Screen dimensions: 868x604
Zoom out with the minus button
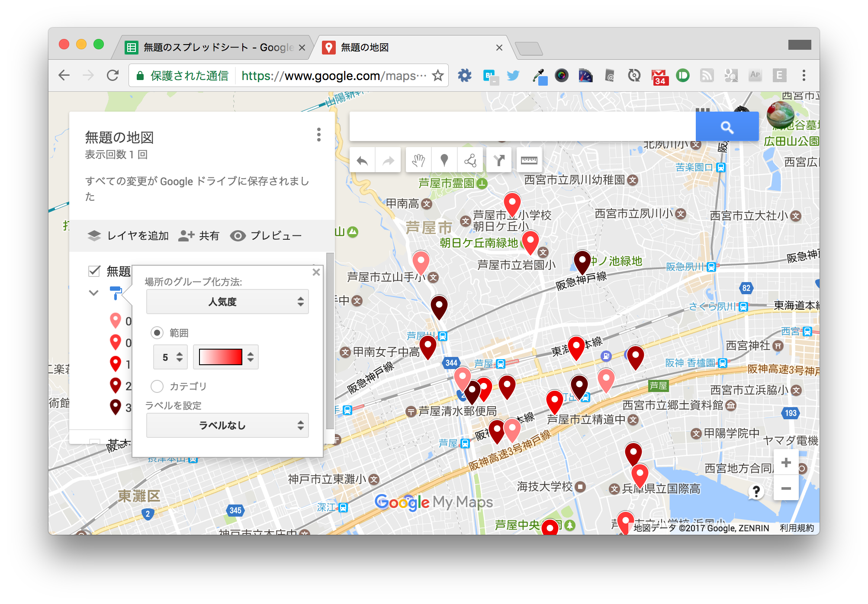pos(786,488)
